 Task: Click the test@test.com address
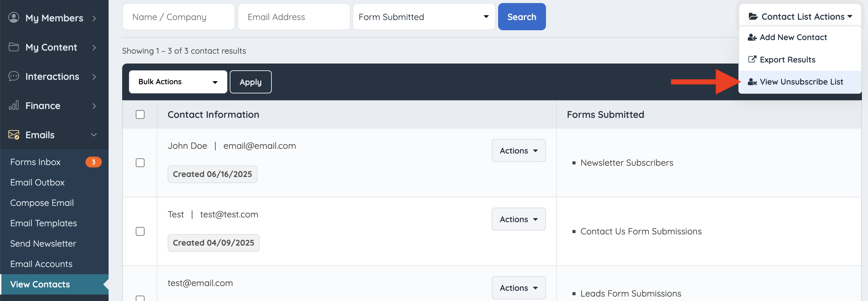[x=229, y=214]
